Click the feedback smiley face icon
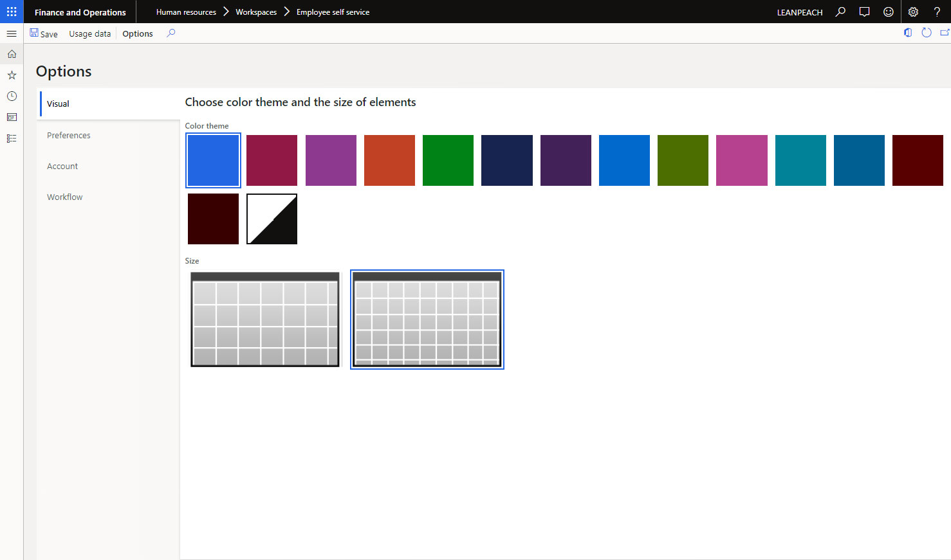This screenshot has width=951, height=560. pyautogui.click(x=889, y=12)
